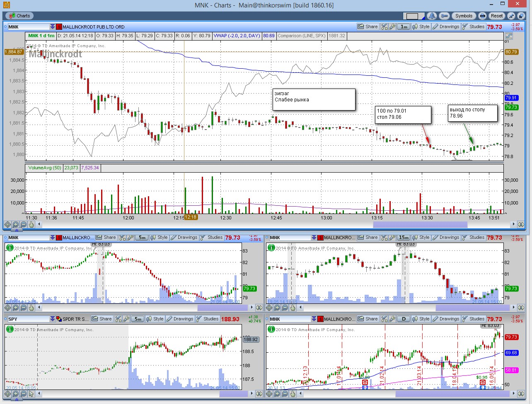Select the hand drawing tool under main chart

point(31,224)
